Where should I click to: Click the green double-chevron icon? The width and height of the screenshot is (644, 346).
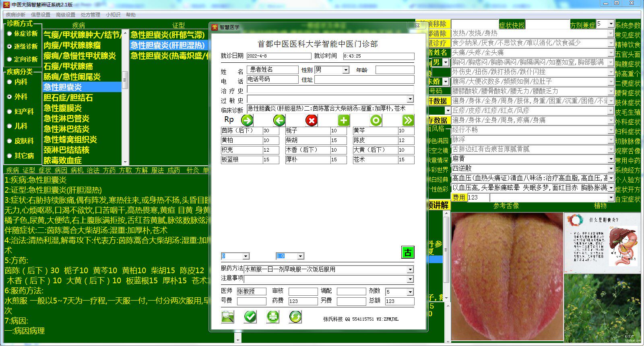pyautogui.click(x=408, y=120)
